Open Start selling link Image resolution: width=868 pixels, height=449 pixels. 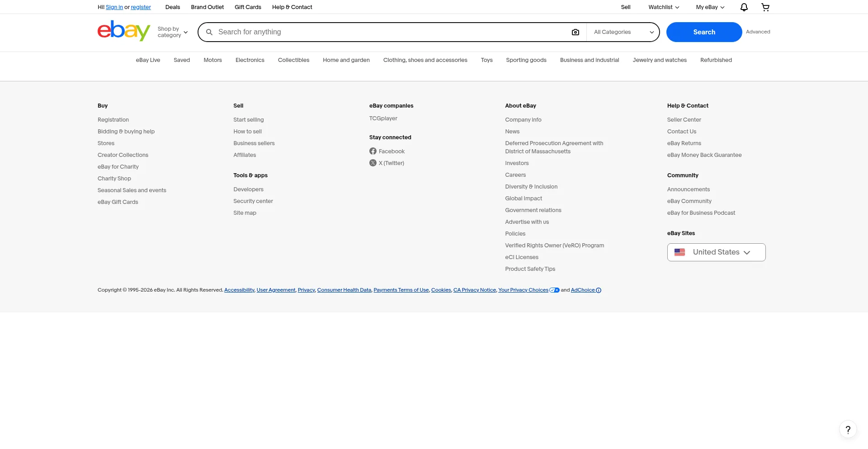tap(249, 120)
